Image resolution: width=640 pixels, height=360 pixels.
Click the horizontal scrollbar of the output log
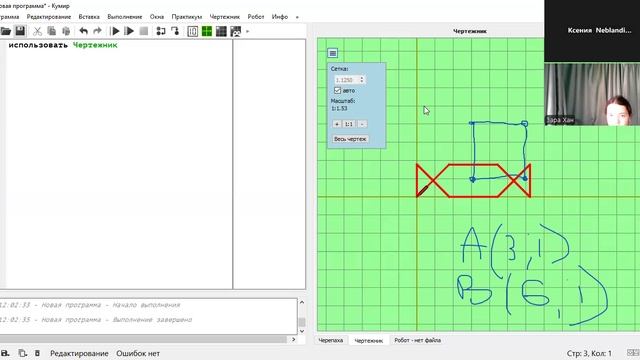pos(143,339)
